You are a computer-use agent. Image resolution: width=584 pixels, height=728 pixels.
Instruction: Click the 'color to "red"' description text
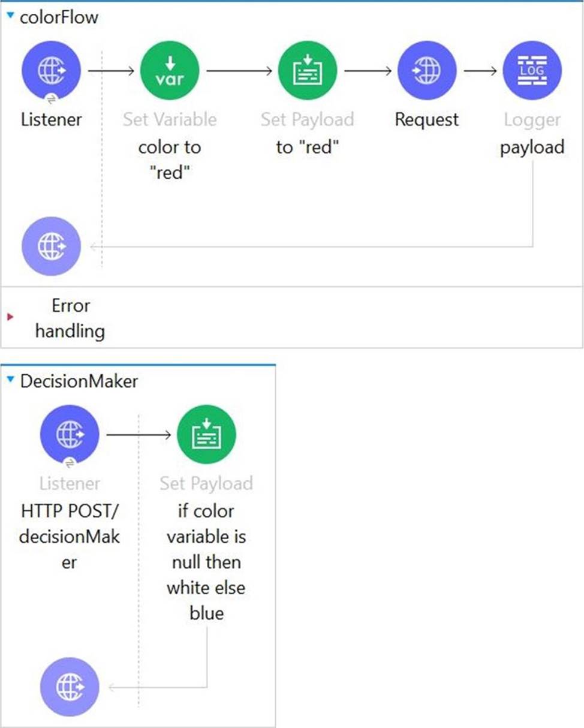point(170,160)
